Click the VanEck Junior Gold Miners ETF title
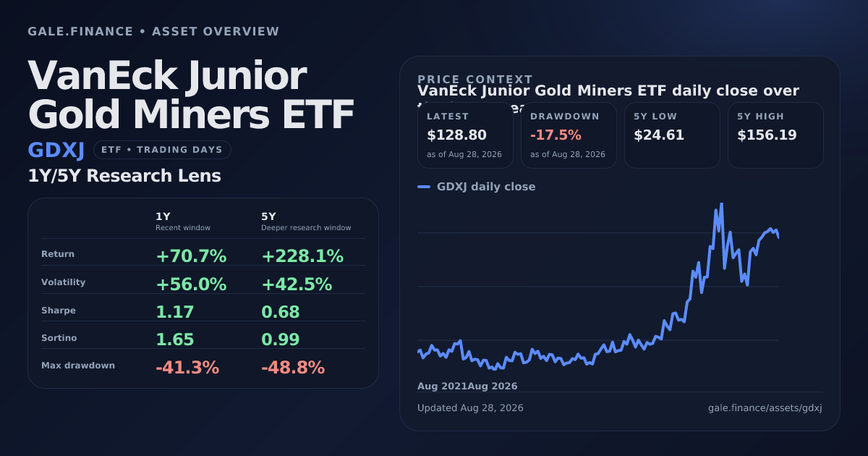Screen dimensions: 868x456 [191, 95]
